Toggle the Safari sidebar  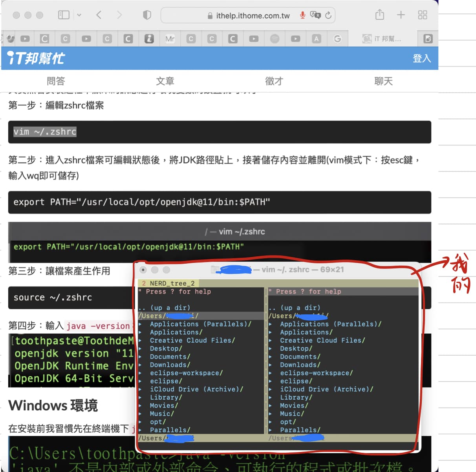click(x=64, y=15)
